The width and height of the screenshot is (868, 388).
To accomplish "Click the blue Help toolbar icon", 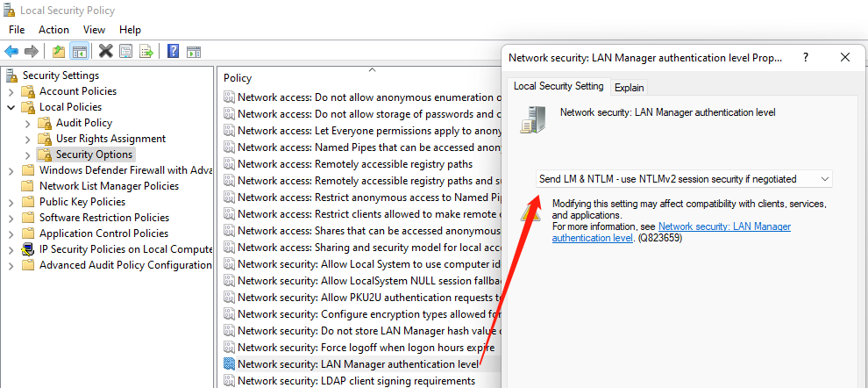I will [x=174, y=51].
